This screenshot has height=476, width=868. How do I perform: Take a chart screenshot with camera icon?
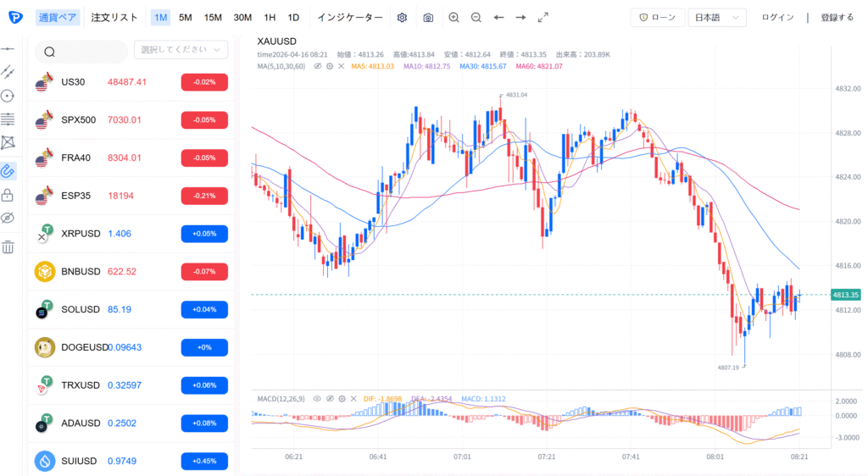pyautogui.click(x=428, y=18)
